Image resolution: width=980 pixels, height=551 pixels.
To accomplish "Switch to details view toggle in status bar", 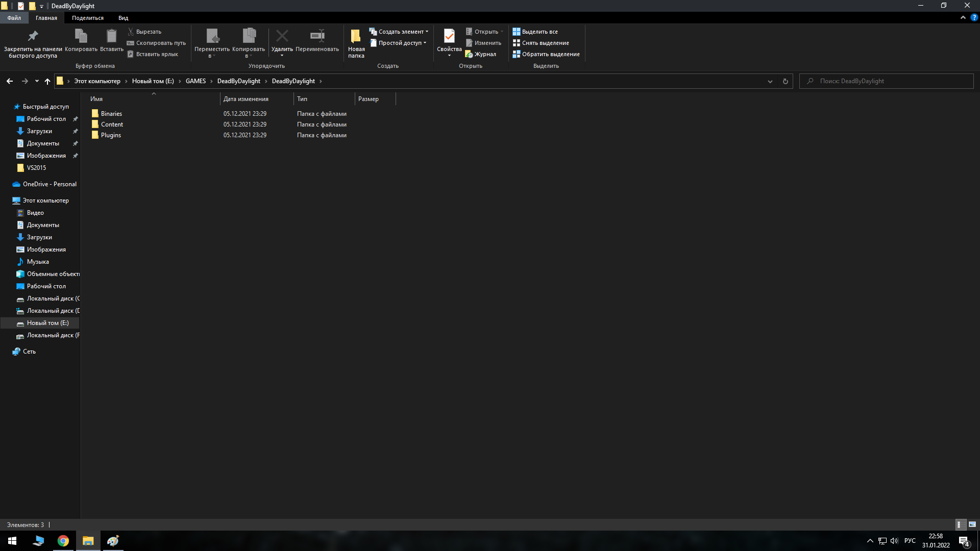I will coord(959,524).
